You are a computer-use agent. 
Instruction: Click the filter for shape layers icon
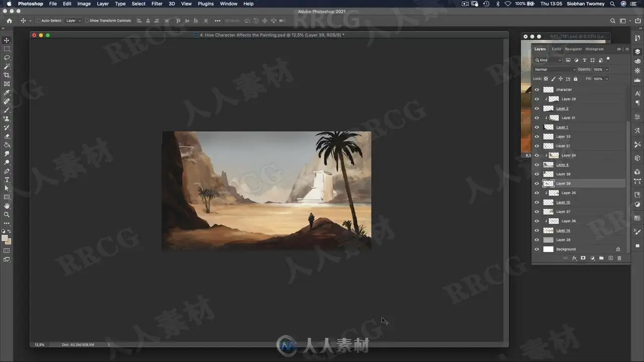click(592, 60)
